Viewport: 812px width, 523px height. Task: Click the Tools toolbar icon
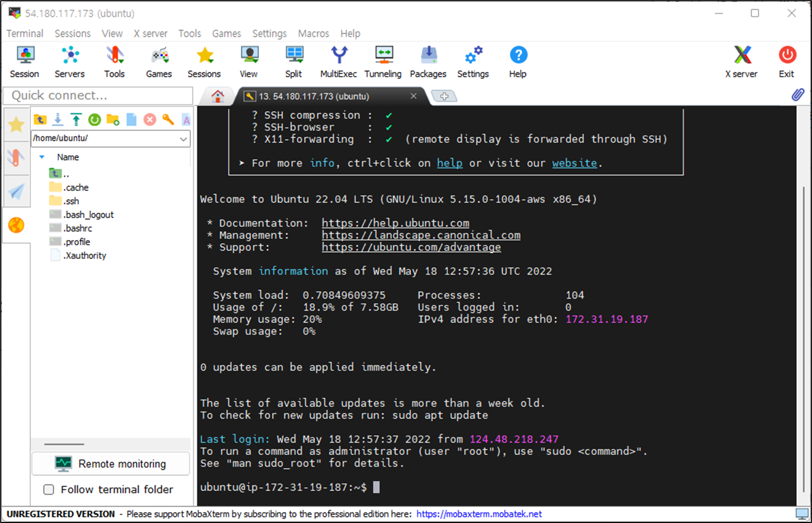tap(115, 62)
